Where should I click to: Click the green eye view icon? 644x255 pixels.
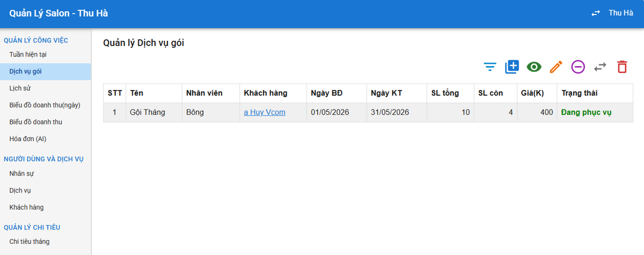(x=534, y=67)
